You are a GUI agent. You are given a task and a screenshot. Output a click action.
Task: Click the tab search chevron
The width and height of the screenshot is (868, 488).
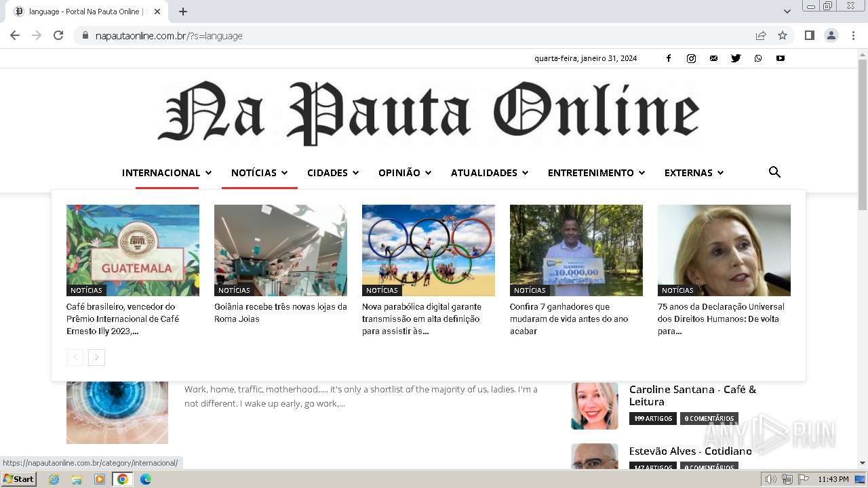787,12
